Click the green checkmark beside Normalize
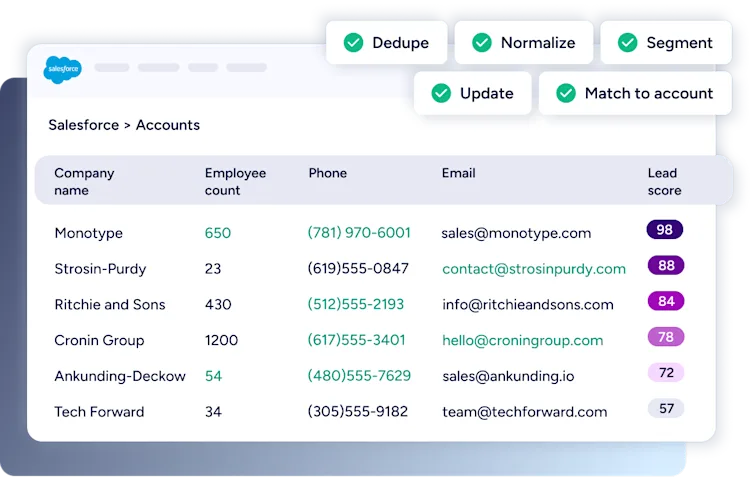 (x=482, y=43)
